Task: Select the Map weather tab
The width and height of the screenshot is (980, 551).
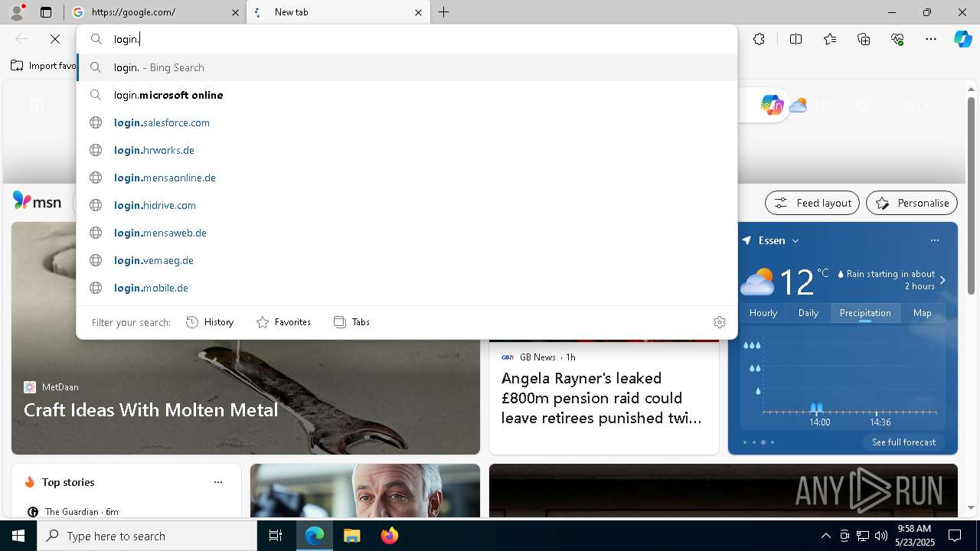Action: point(923,313)
